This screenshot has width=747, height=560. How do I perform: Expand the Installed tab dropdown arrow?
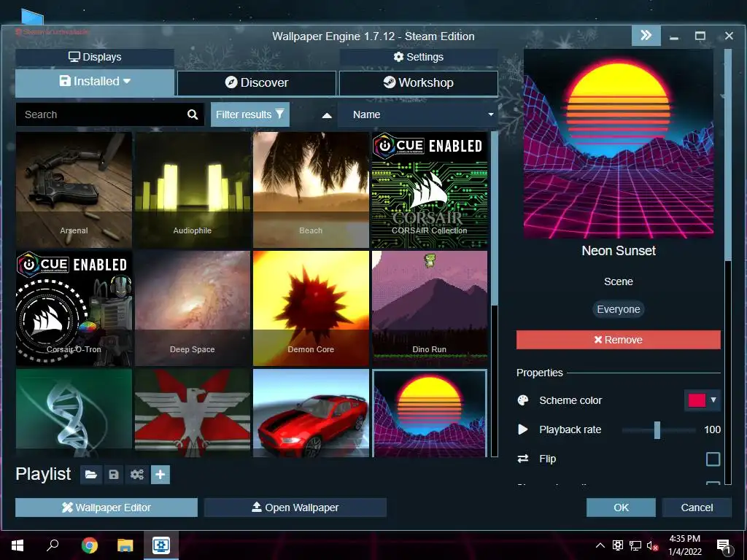[127, 82]
